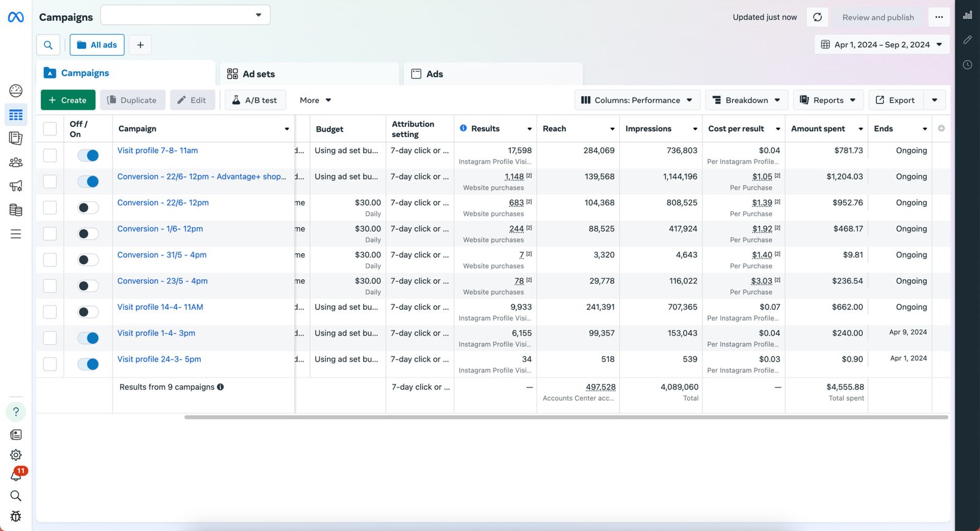Image resolution: width=980 pixels, height=531 pixels.
Task: Click the plus icon to add column
Action: click(x=941, y=129)
